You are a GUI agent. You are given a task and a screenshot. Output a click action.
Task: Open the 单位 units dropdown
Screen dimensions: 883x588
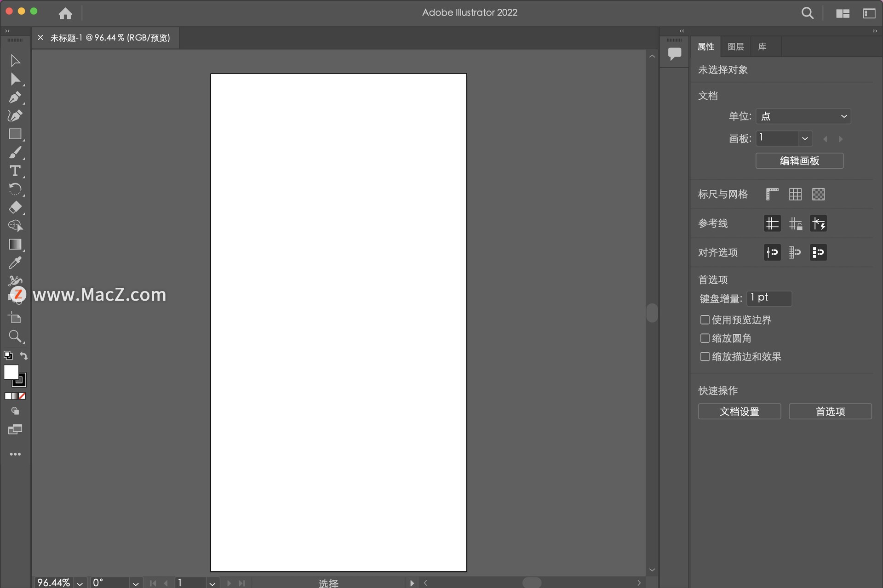click(x=803, y=116)
